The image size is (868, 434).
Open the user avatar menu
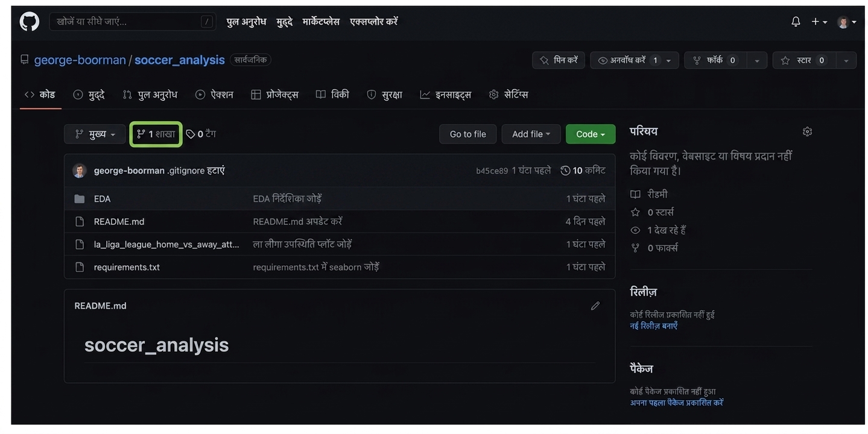(x=846, y=22)
